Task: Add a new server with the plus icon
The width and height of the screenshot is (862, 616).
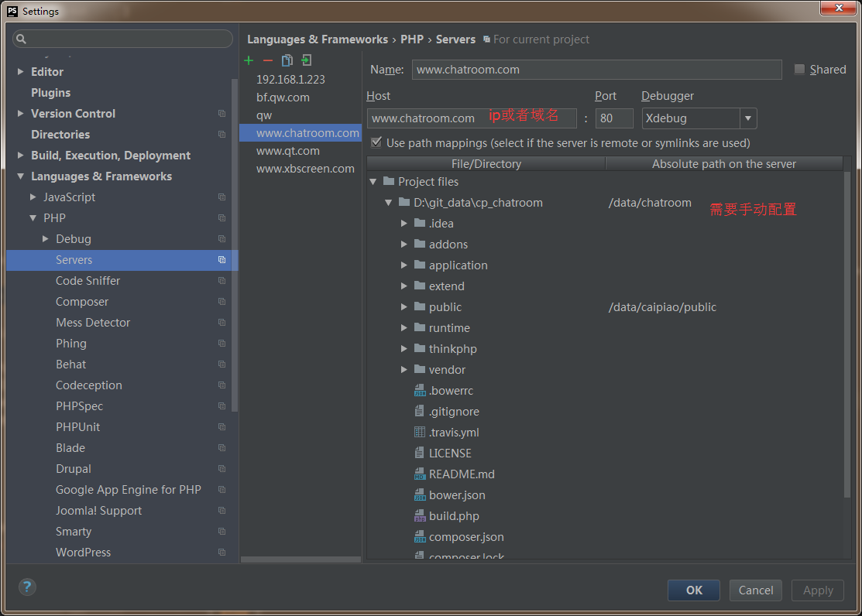Action: (x=249, y=60)
